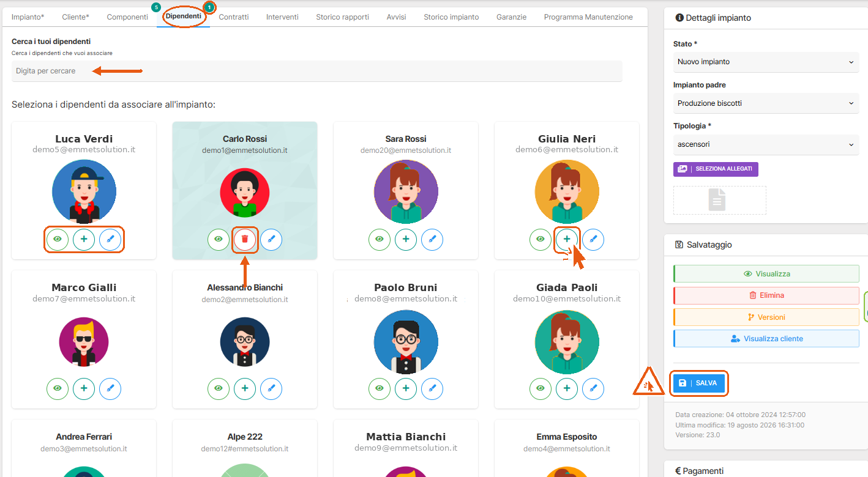Click the attachment placeholder file box

(x=719, y=200)
